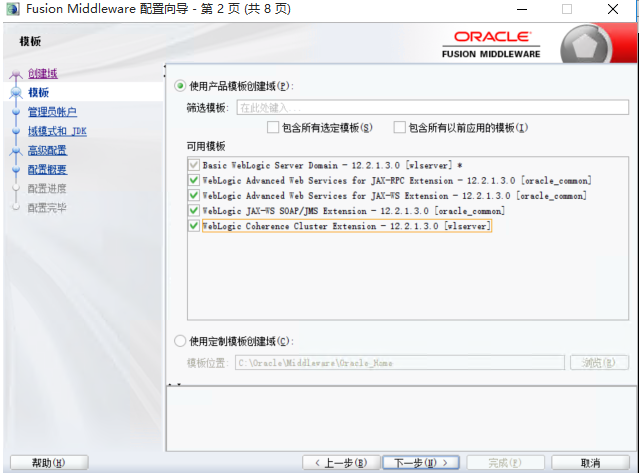Click the 配置进度 disabled step

click(47, 189)
